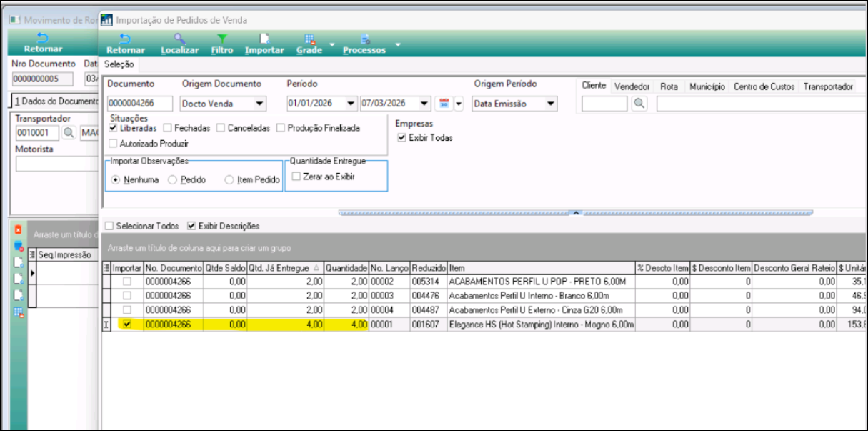Click the Importar toolbar icon

(264, 39)
